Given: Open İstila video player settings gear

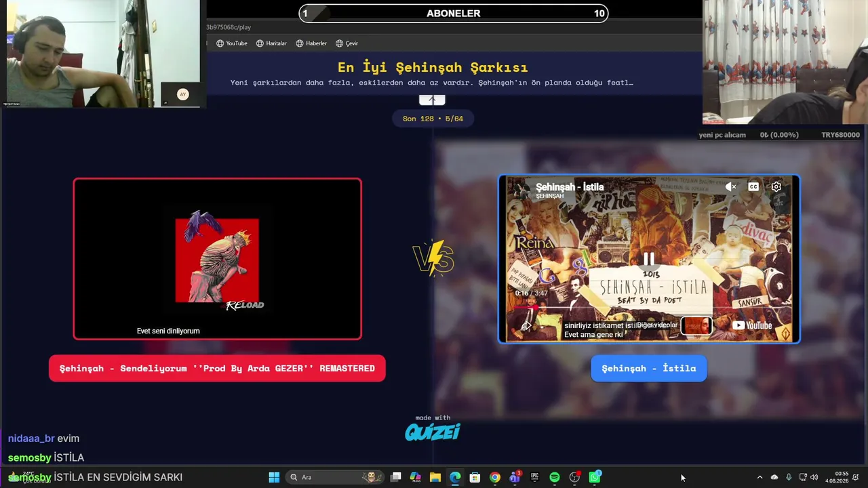Looking at the screenshot, I should pos(776,186).
